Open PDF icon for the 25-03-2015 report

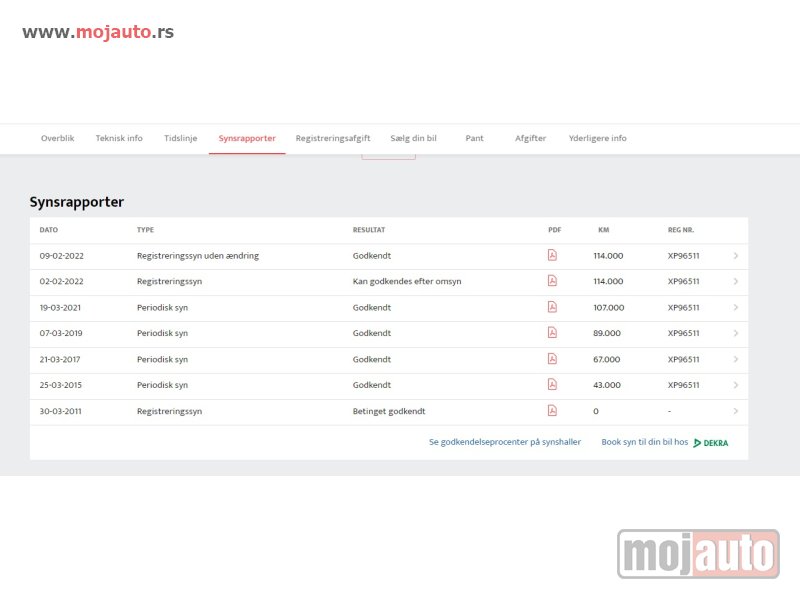click(x=552, y=385)
